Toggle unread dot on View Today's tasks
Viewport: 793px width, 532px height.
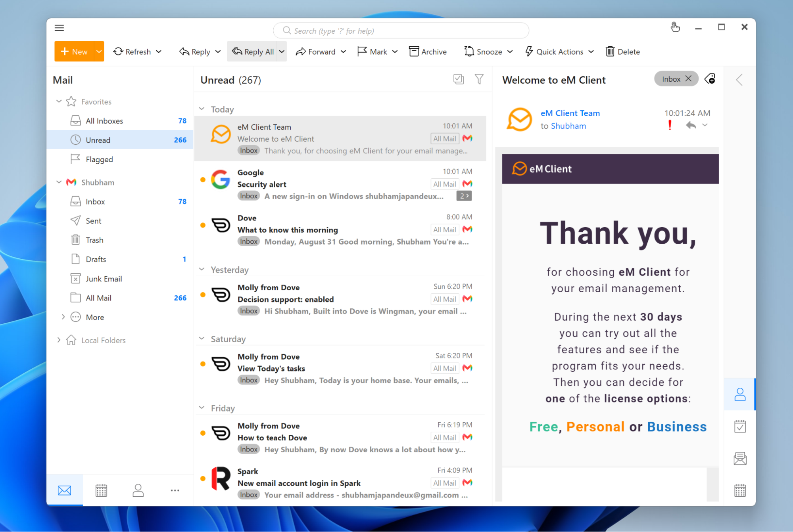pyautogui.click(x=203, y=364)
